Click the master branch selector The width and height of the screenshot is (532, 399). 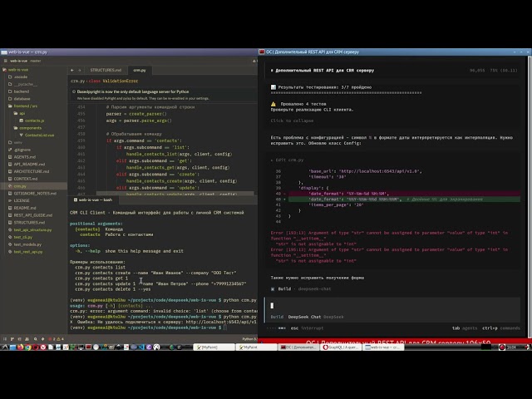click(x=35, y=61)
